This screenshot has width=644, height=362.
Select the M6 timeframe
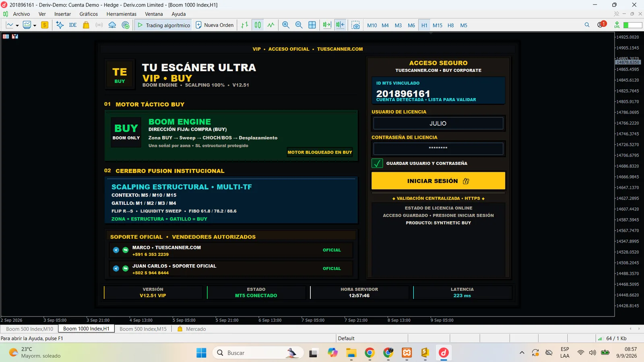pyautogui.click(x=411, y=25)
